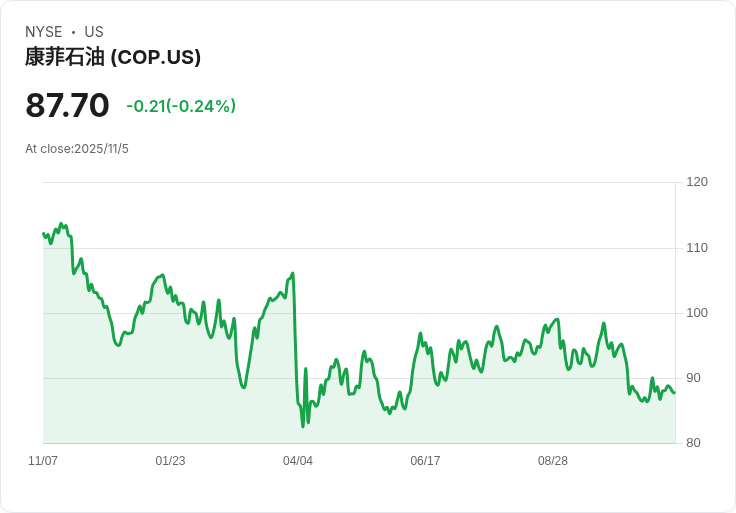Click the highest peak of the price line
The width and height of the screenshot is (736, 513).
coord(61,224)
